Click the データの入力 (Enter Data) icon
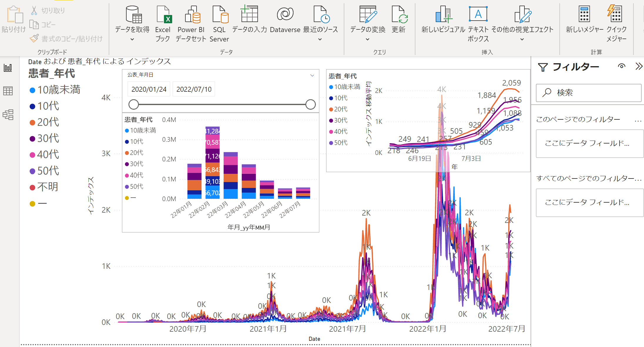This screenshot has height=347, width=644. point(249,14)
